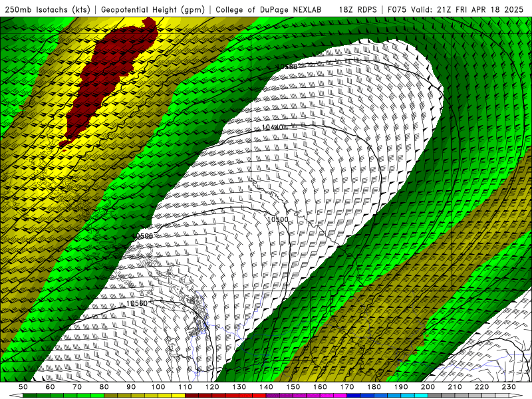Select the 190 value on the legend
Image resolution: width=532 pixels, height=399 pixels.
[x=401, y=387]
